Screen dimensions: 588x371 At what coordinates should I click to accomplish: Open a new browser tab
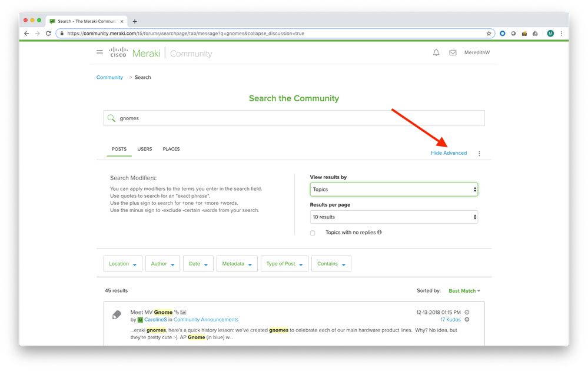coord(135,21)
